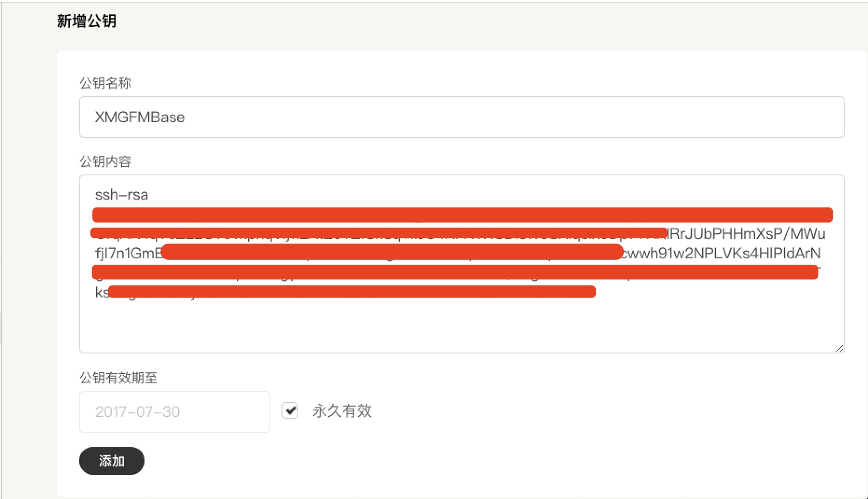Viewport: 868px width, 499px height.
Task: Click the bottom red bar after ks
Action: point(352,292)
